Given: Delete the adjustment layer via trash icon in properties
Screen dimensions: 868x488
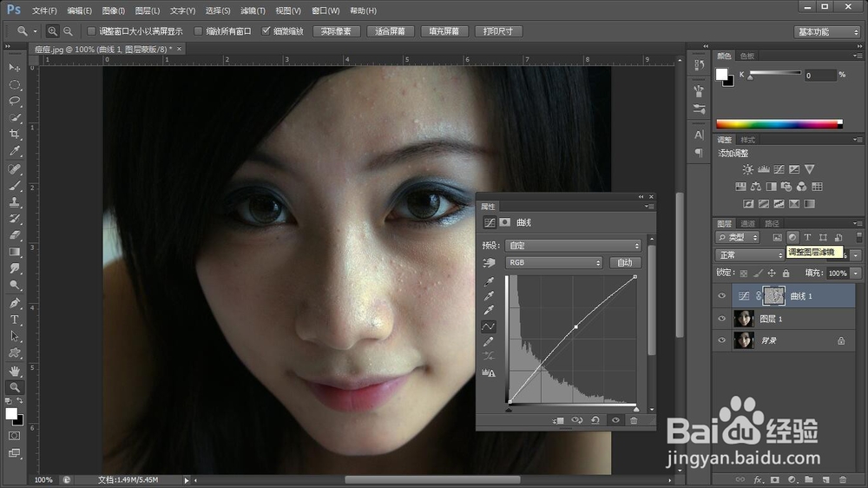Looking at the screenshot, I should (634, 420).
